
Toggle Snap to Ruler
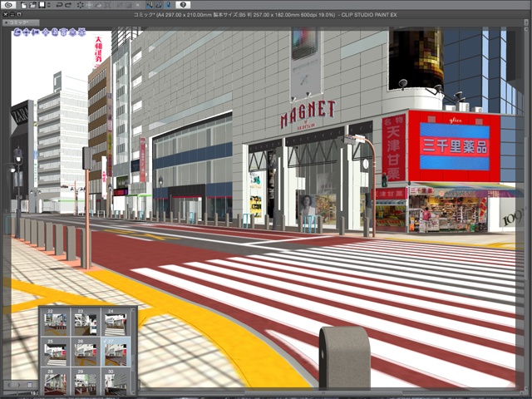(x=150, y=5)
